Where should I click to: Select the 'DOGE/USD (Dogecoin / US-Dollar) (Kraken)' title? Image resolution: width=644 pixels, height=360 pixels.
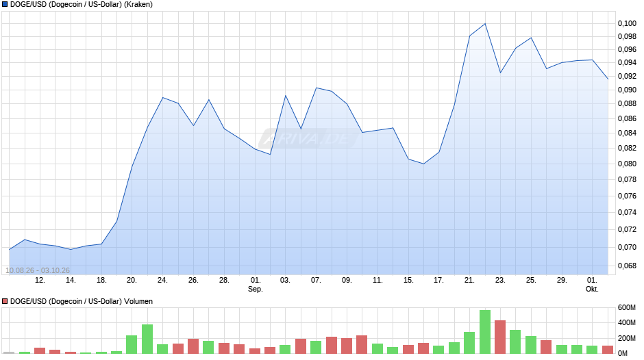point(82,5)
